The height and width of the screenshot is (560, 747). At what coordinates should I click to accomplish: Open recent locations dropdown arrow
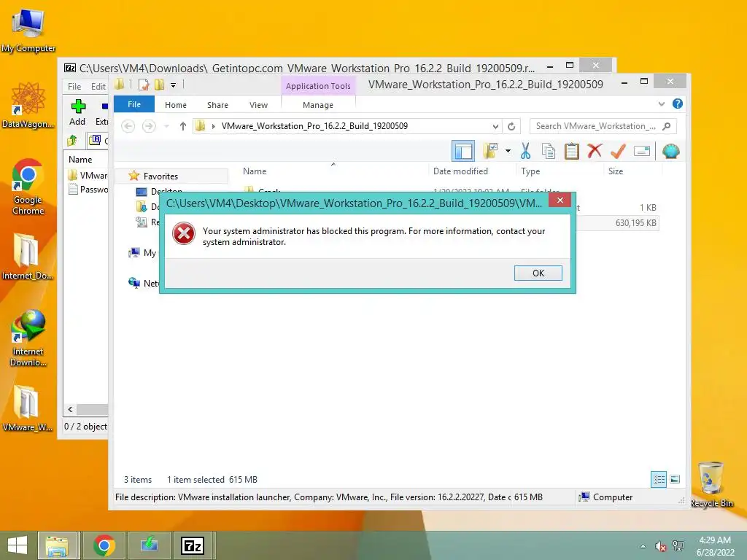coord(166,126)
